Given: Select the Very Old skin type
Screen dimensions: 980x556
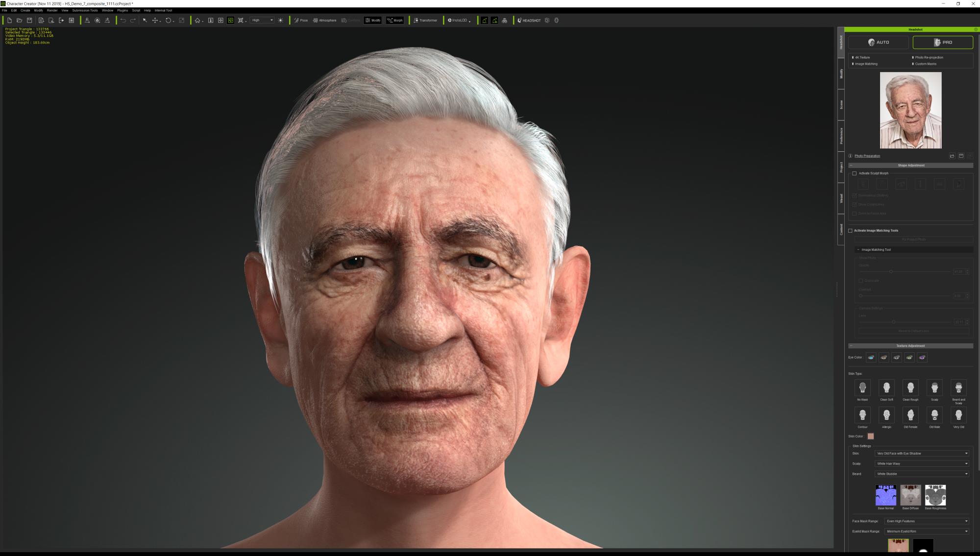Looking at the screenshot, I should [x=958, y=415].
